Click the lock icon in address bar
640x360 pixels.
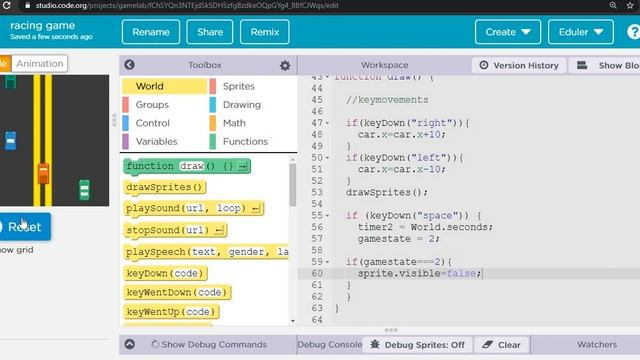pyautogui.click(x=27, y=6)
